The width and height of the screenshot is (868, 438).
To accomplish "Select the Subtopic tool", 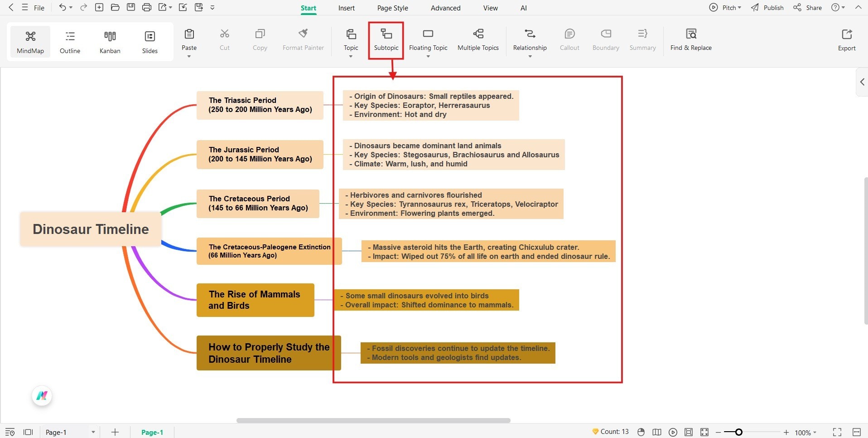I will coord(386,40).
